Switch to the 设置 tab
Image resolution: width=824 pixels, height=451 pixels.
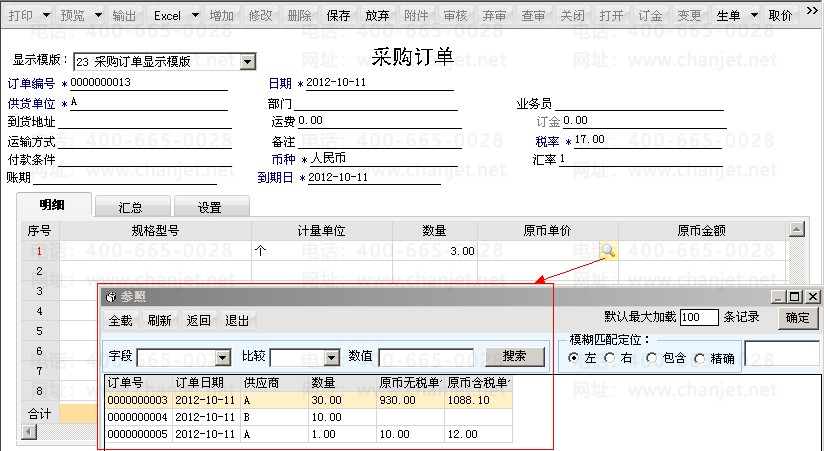point(211,207)
